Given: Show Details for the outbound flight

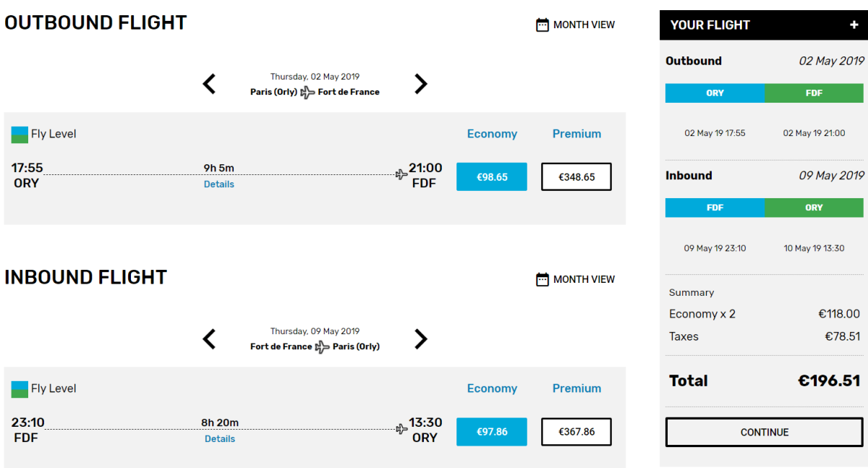Looking at the screenshot, I should [x=219, y=184].
